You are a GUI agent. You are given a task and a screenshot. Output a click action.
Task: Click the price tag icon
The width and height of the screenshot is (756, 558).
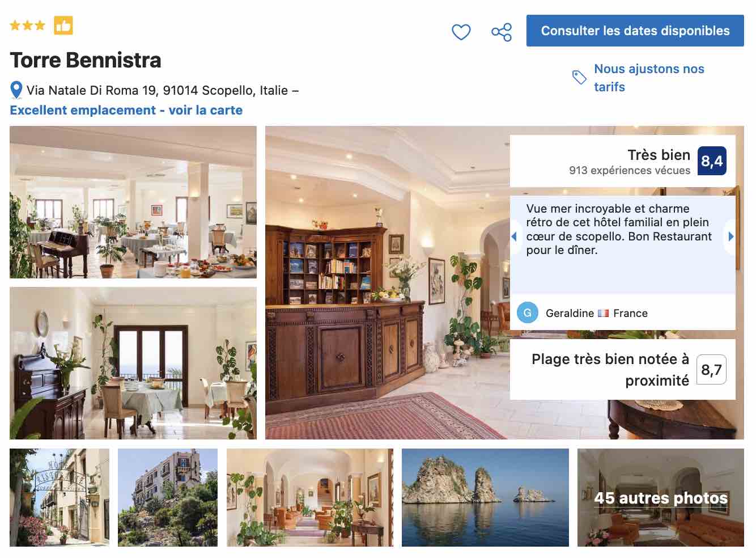tap(579, 77)
